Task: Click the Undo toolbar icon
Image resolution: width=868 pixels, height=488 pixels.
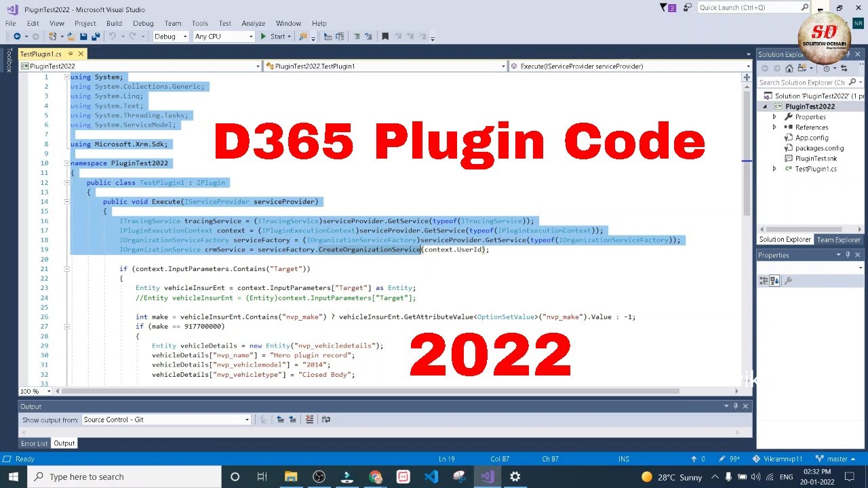Action: tap(113, 37)
